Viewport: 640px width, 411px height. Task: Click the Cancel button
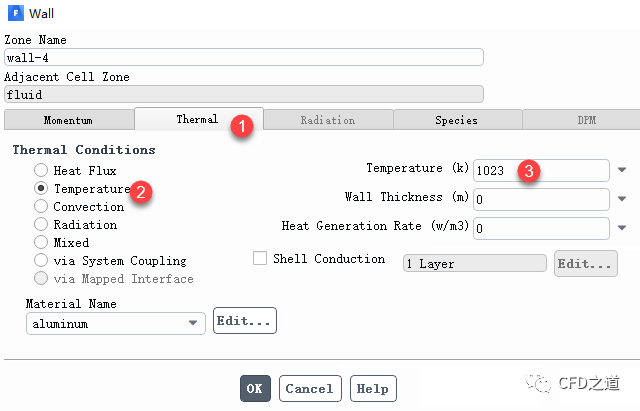point(309,388)
